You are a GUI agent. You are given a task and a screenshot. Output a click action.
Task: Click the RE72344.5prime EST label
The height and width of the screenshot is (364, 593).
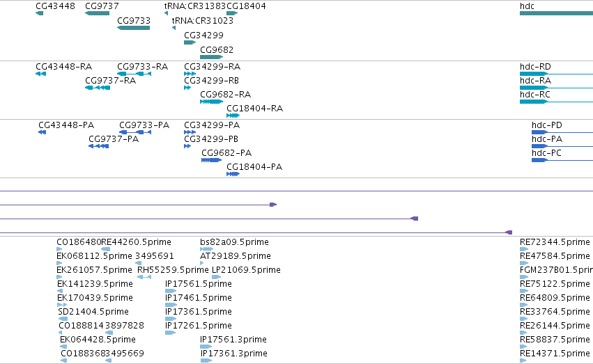pos(555,242)
